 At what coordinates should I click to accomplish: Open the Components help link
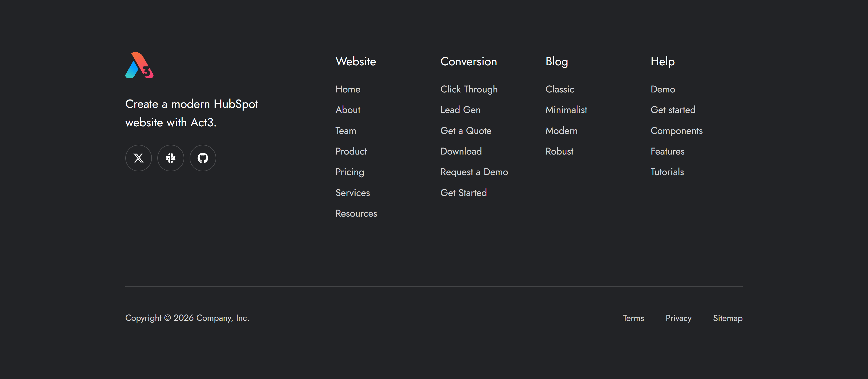[x=676, y=131]
